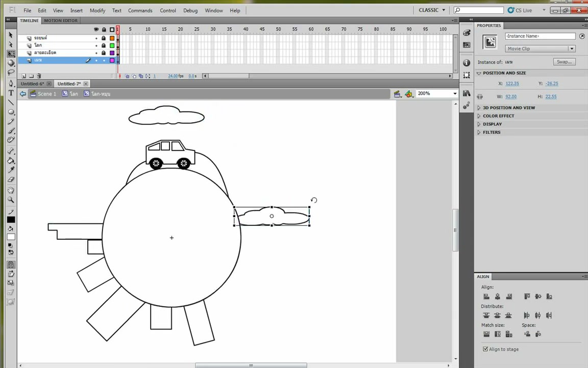Screen dimensions: 588x368
Task: Select the Zoom magnifier tool
Action: coord(11,200)
